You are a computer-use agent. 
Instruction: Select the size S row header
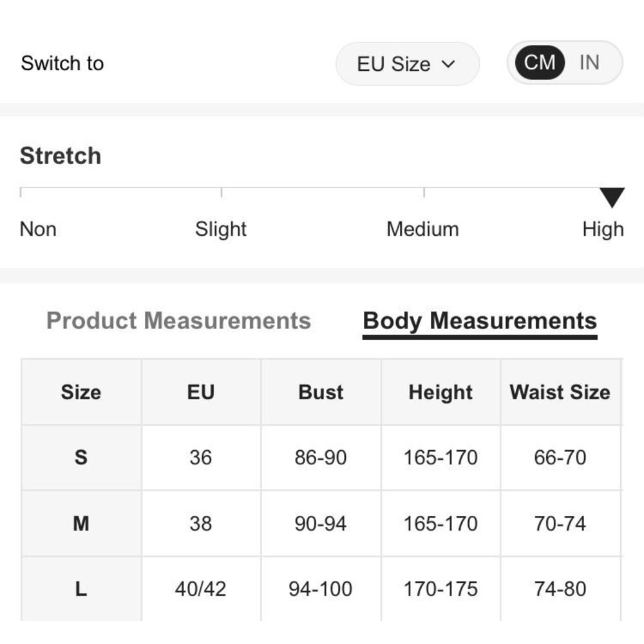tap(81, 458)
